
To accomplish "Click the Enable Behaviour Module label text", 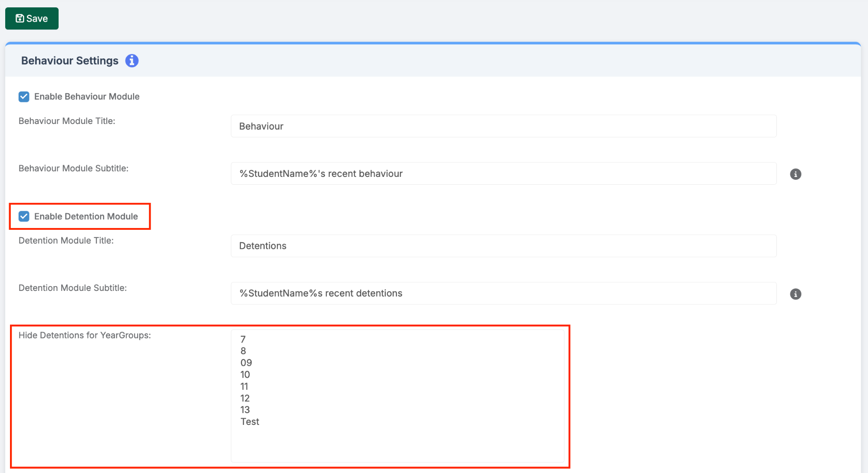I will [87, 97].
